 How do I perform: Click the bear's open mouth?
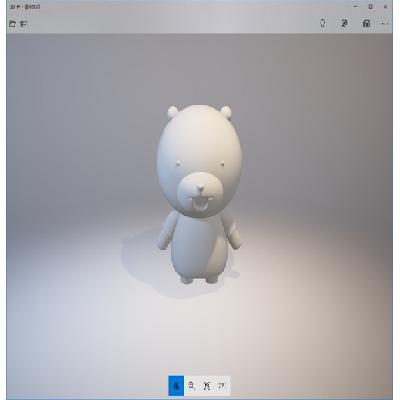coord(199,206)
